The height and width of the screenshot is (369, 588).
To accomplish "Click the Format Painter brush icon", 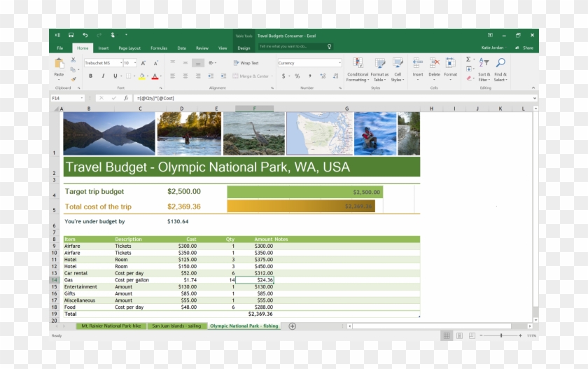I will click(x=73, y=79).
